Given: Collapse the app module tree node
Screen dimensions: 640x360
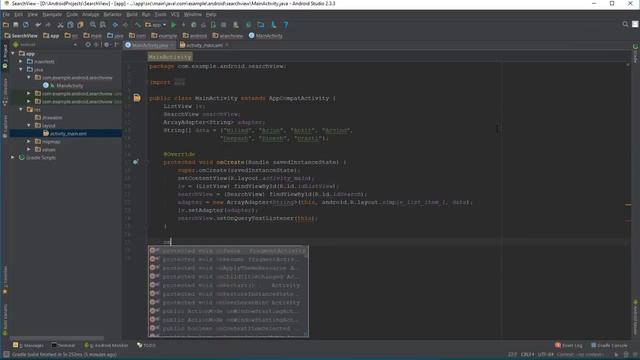Looking at the screenshot, I should point(13,53).
